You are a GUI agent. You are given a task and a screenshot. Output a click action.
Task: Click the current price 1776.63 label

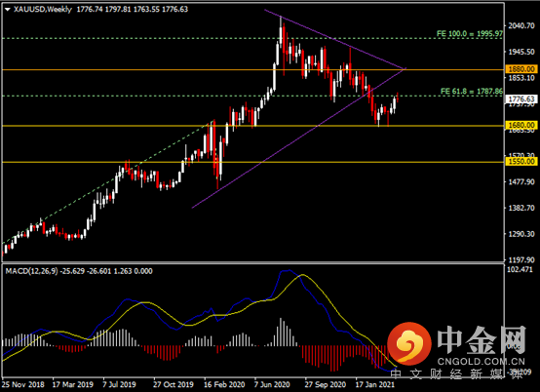(521, 99)
